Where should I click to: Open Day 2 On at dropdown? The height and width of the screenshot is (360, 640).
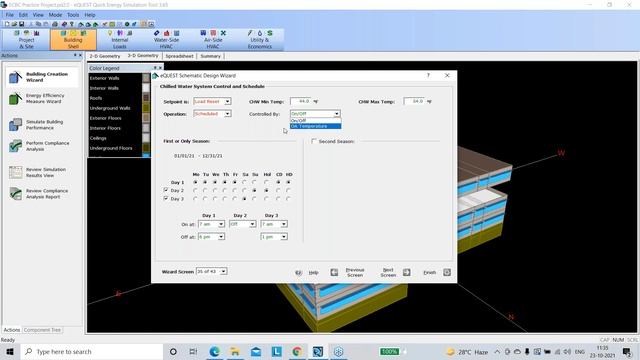click(x=252, y=224)
